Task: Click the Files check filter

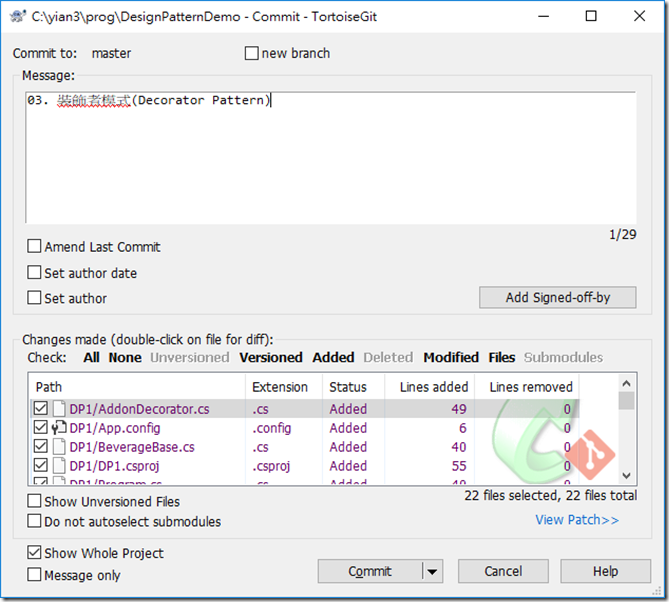Action: (502, 358)
